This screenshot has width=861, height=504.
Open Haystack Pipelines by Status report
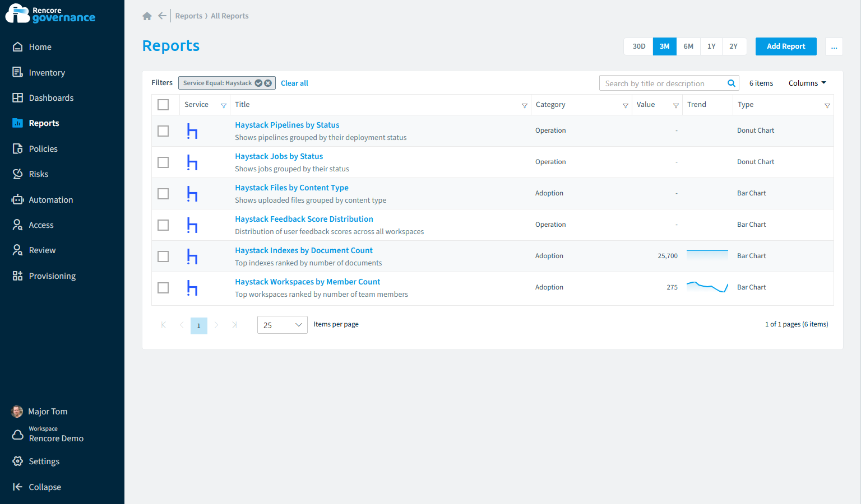click(x=287, y=125)
